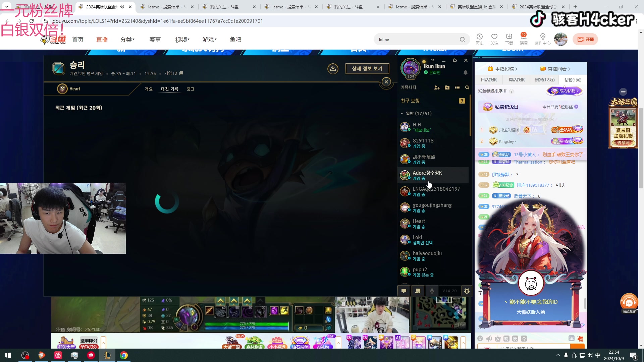Open the League bug report icon

click(x=467, y=291)
